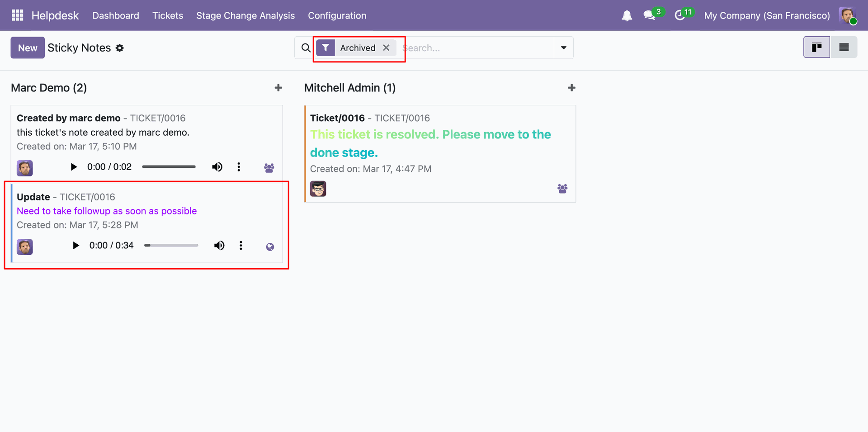This screenshot has width=868, height=432.
Task: Open audio options on the Update note
Action: click(x=241, y=246)
